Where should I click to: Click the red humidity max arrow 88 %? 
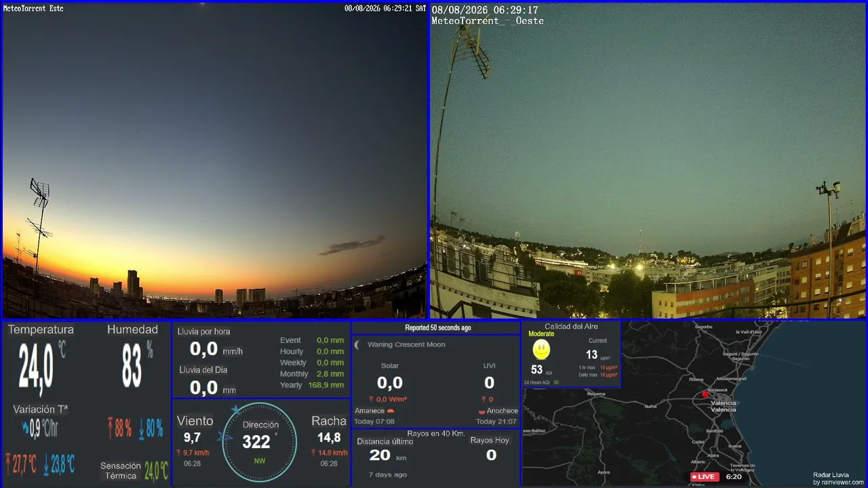(111, 428)
